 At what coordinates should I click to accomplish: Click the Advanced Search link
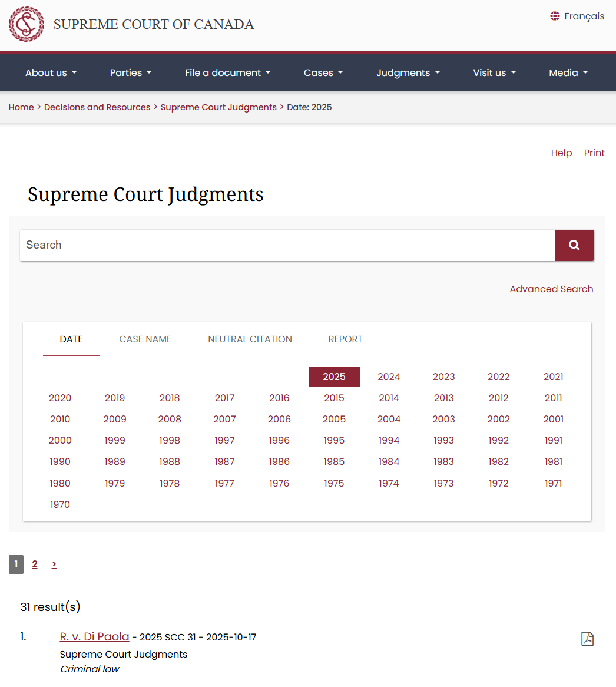(x=551, y=289)
